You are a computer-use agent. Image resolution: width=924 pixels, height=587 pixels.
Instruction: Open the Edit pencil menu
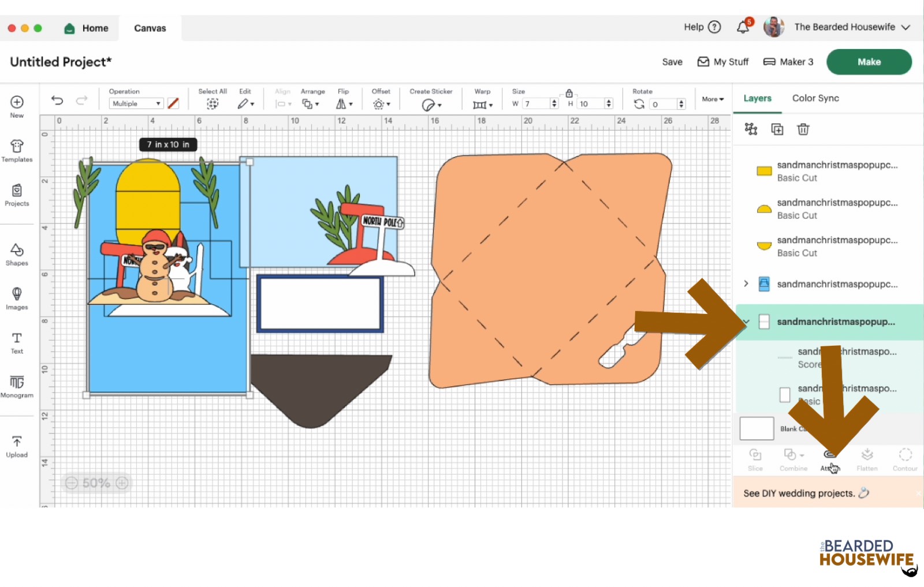pyautogui.click(x=245, y=104)
